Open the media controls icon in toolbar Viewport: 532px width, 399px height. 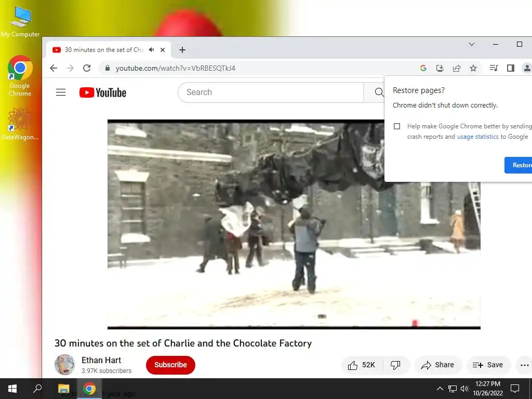[x=494, y=68]
